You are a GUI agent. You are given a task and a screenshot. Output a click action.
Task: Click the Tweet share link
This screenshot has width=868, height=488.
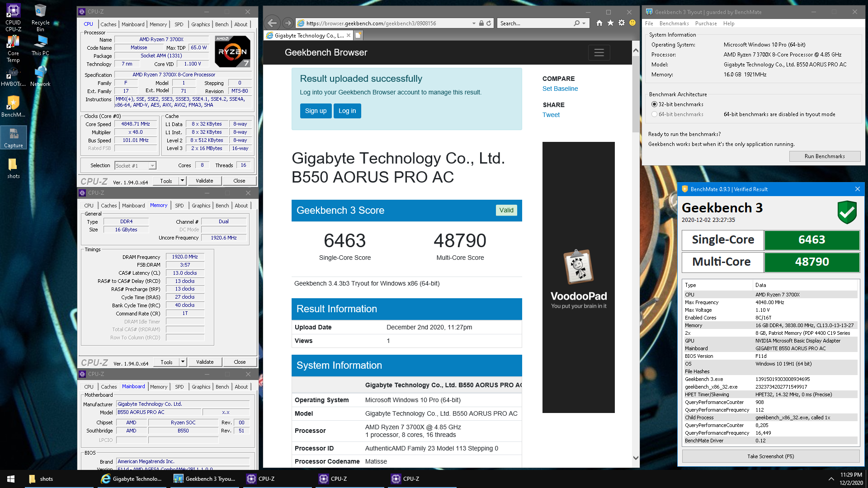coord(551,115)
